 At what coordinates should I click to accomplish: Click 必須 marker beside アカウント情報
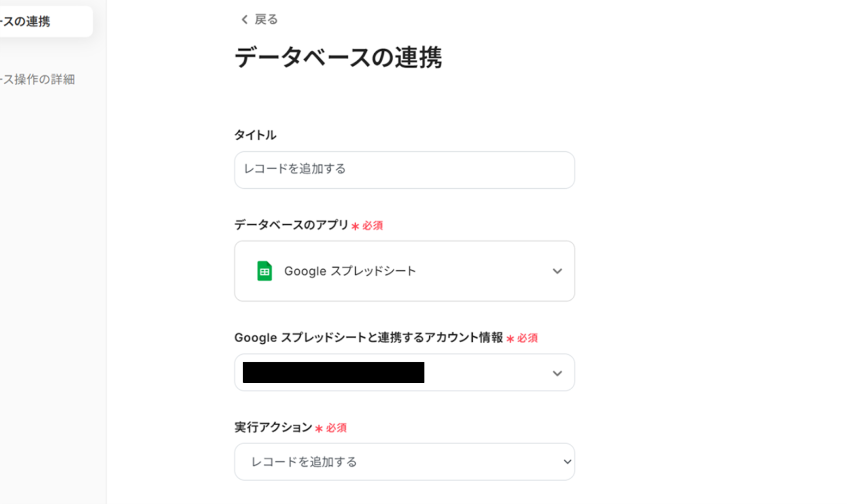pos(527,338)
